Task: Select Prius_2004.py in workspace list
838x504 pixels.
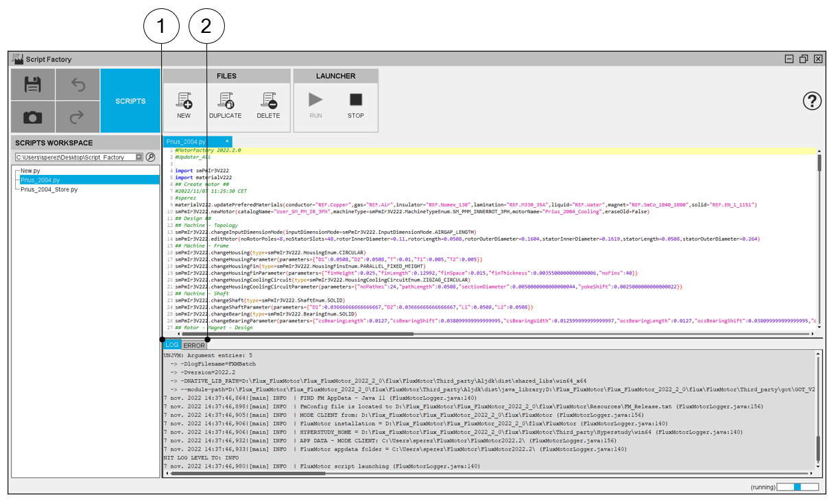Action: [x=40, y=180]
